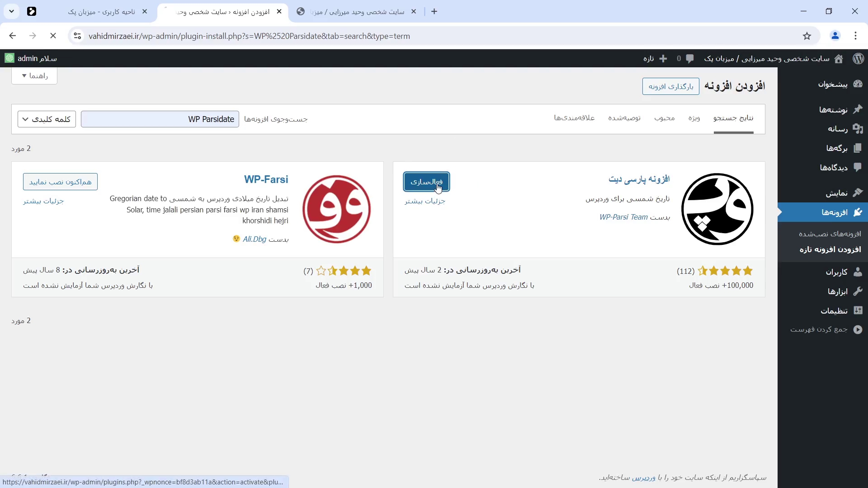Viewport: 868px width, 488px height.
Task: Click the site name in the admin bar
Action: pyautogui.click(x=767, y=59)
